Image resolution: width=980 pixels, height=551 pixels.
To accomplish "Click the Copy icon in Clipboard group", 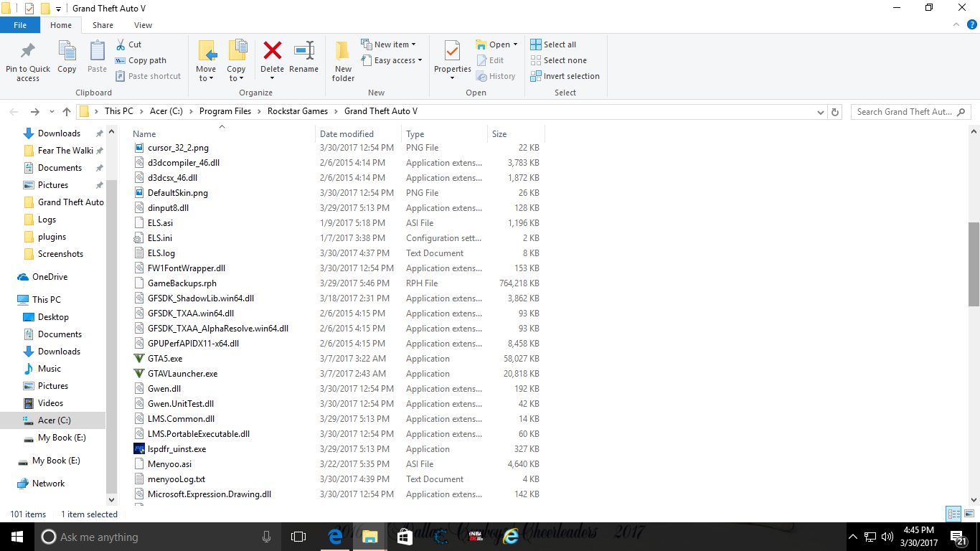I will point(67,51).
